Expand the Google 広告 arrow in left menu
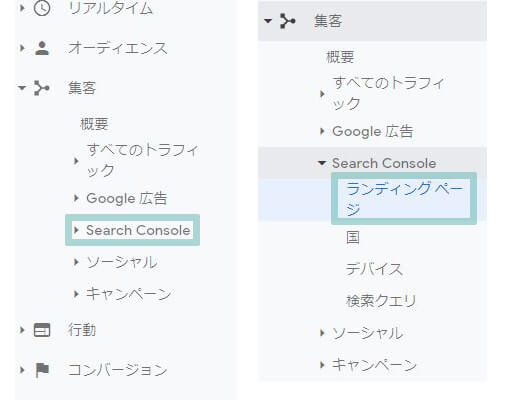The height and width of the screenshot is (400, 506). pyautogui.click(x=76, y=198)
